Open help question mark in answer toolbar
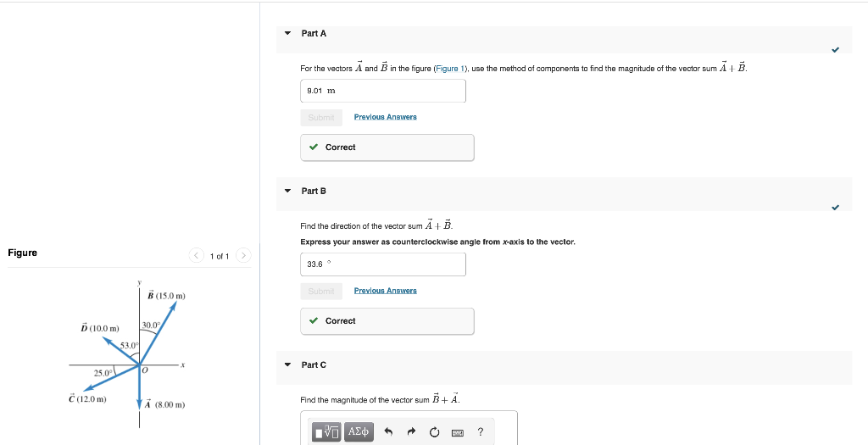Screen dimensions: 868x445 click(481, 432)
